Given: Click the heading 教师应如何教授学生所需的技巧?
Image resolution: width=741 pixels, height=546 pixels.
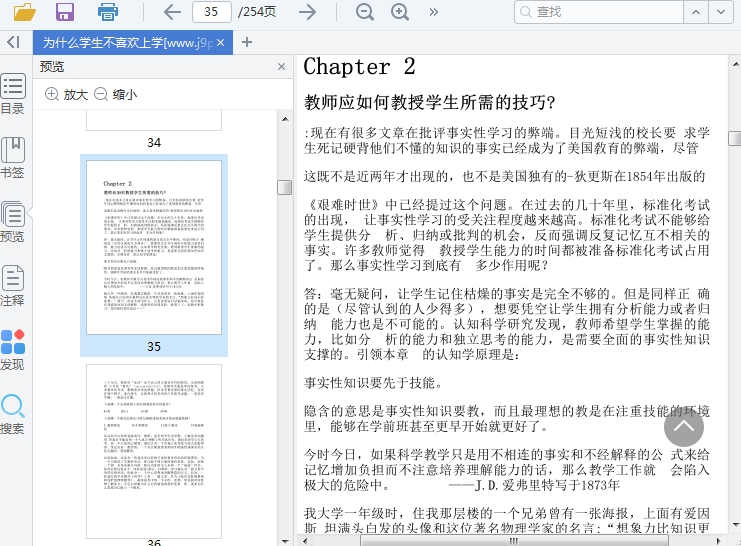Looking at the screenshot, I should pos(429,102).
